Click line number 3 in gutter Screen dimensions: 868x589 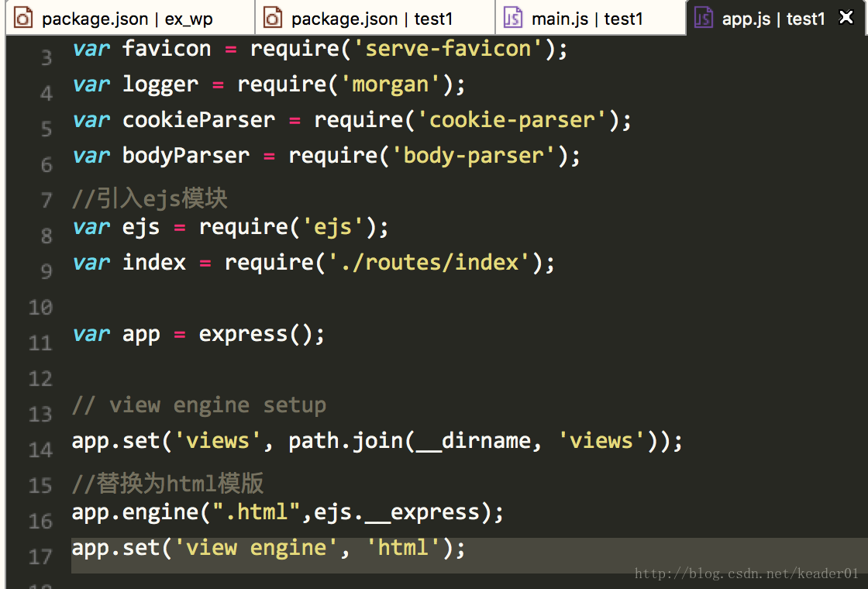46,57
